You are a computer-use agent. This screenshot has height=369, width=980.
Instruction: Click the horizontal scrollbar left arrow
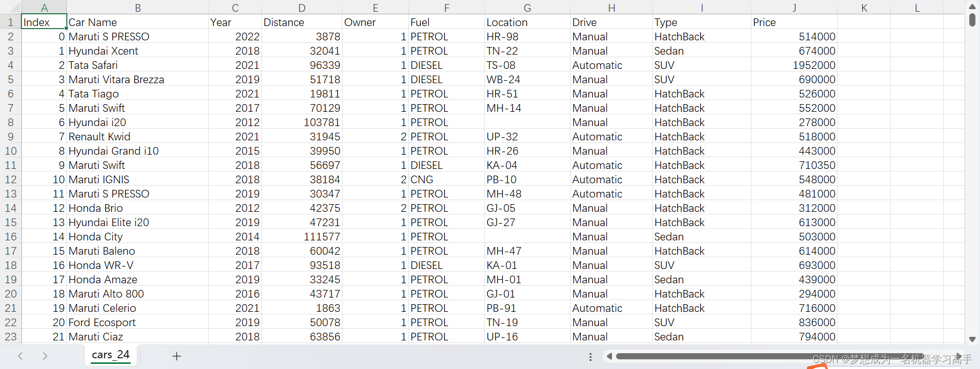(x=609, y=356)
